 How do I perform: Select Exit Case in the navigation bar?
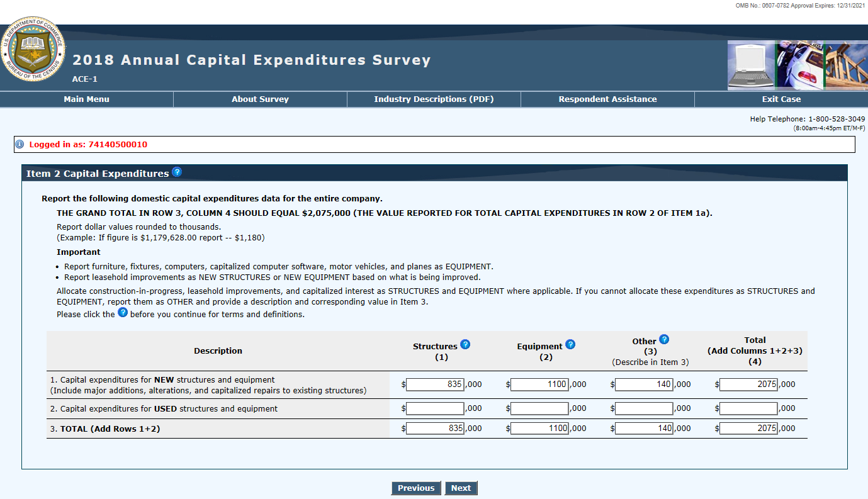pos(781,99)
